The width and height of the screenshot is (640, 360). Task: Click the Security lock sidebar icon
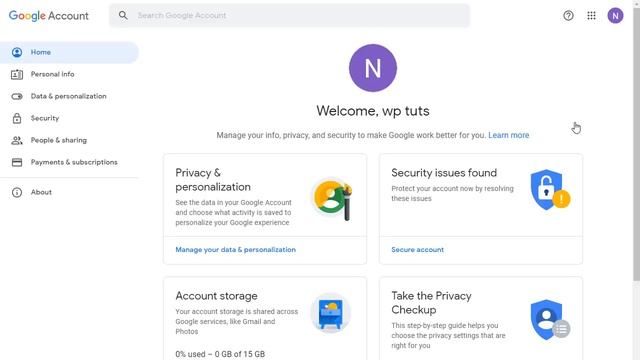coord(17,118)
